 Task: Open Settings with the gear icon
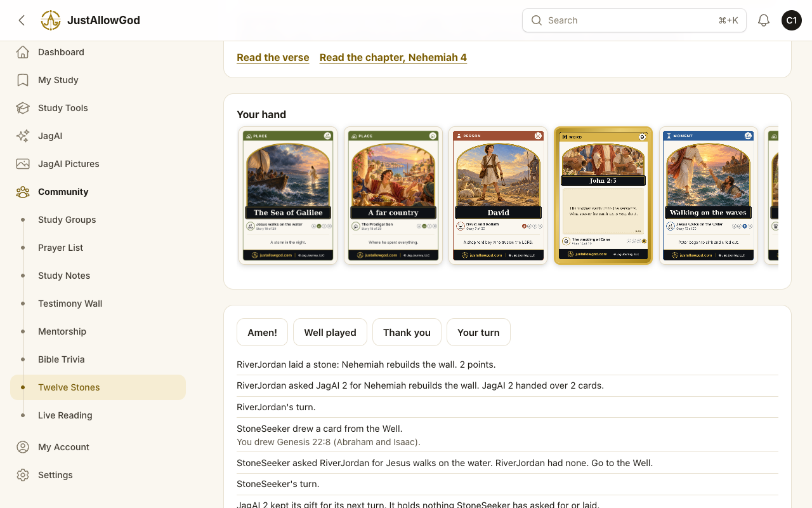[x=23, y=475]
